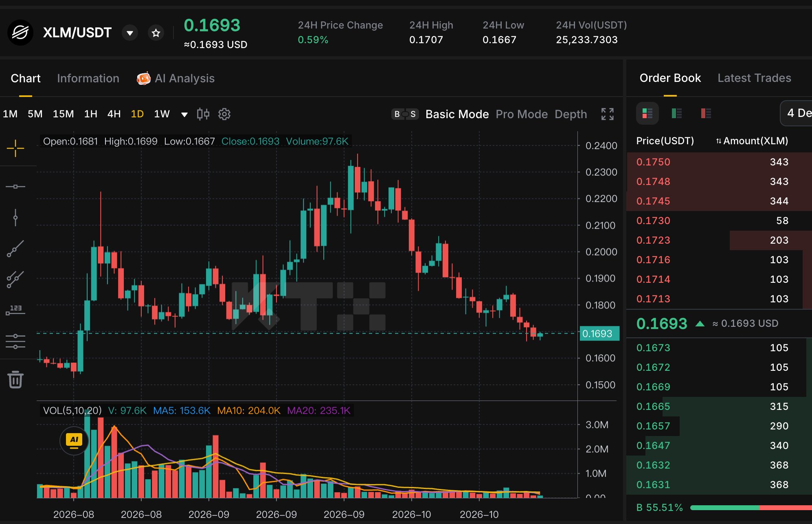
Task: Select the crosshair cursor tool
Action: click(15, 148)
